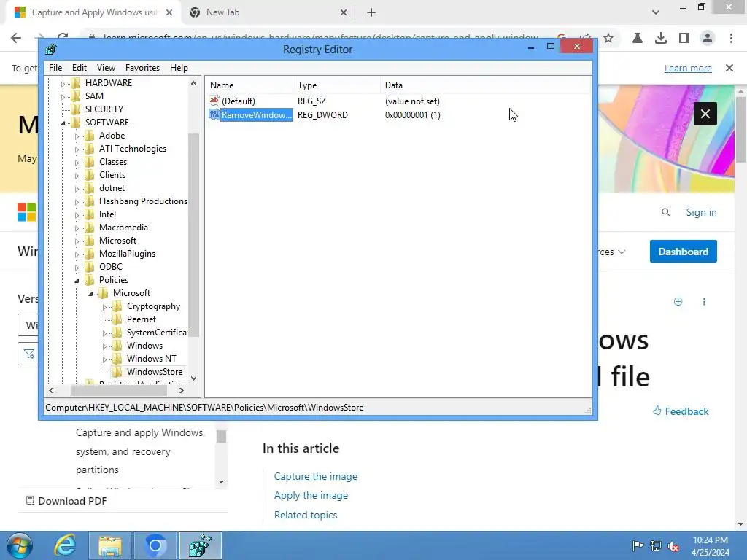Open the Learn more link
The image size is (747, 560).
[688, 68]
